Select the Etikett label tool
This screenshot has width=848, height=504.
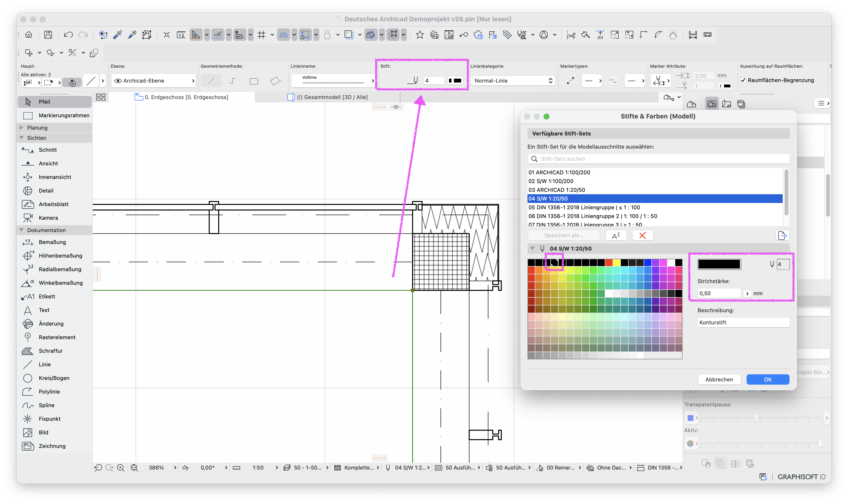(x=54, y=296)
